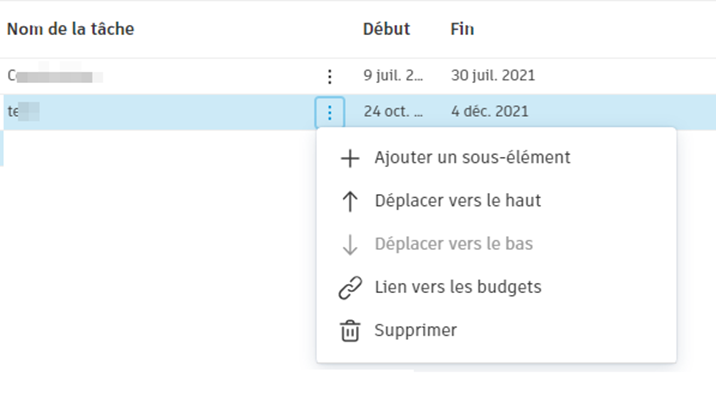
Task: Select 'Ajouter un sous-élément' menu entry
Action: 472,158
